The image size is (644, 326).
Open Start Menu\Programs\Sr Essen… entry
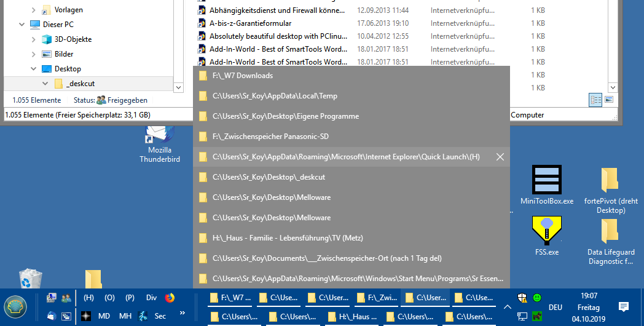[351, 278]
